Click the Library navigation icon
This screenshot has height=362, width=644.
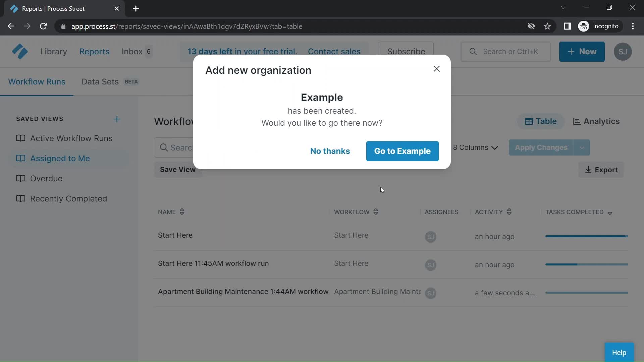tap(54, 51)
